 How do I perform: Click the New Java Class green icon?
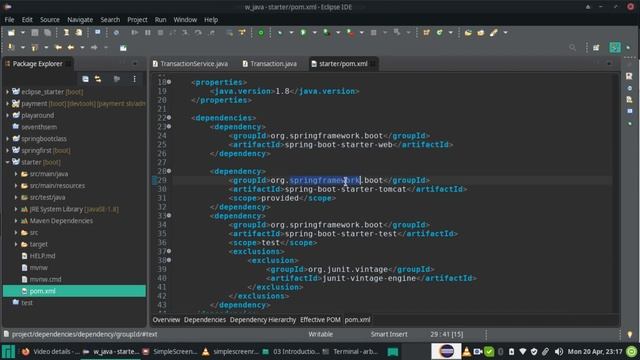pos(440,33)
